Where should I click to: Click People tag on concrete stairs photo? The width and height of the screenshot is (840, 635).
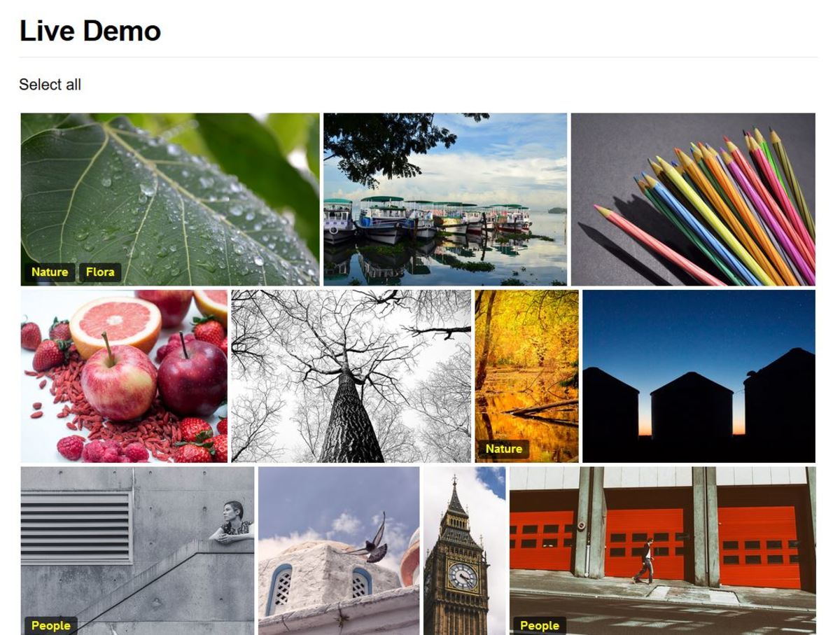(51, 625)
